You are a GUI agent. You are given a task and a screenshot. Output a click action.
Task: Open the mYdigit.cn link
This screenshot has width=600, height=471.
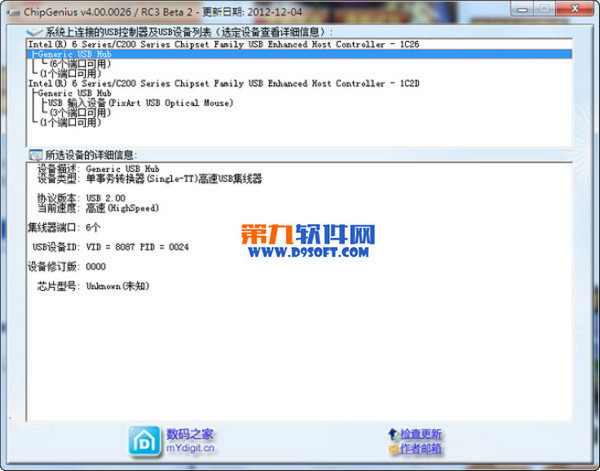click(190, 448)
